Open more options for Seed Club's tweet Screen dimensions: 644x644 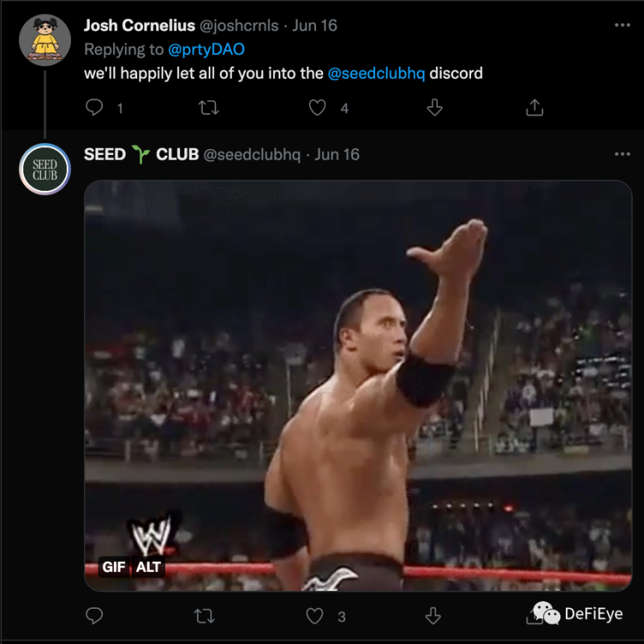[621, 154]
